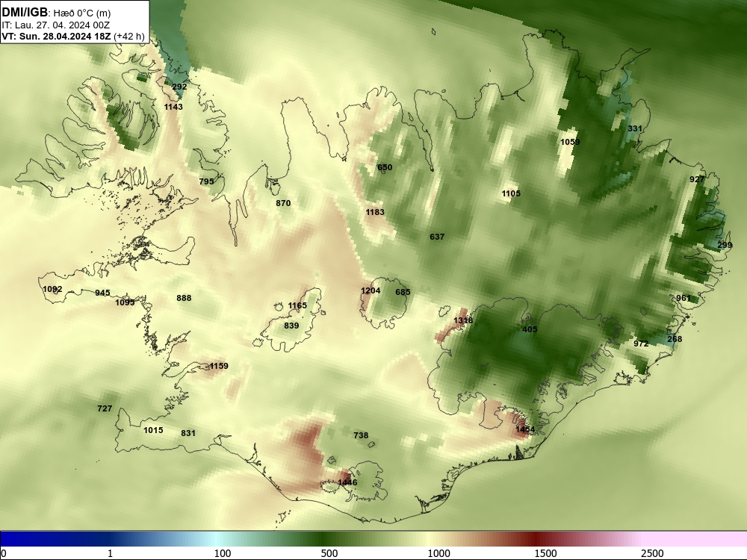
Task: Select the 1500 legend tick label
Action: pyautogui.click(x=545, y=553)
